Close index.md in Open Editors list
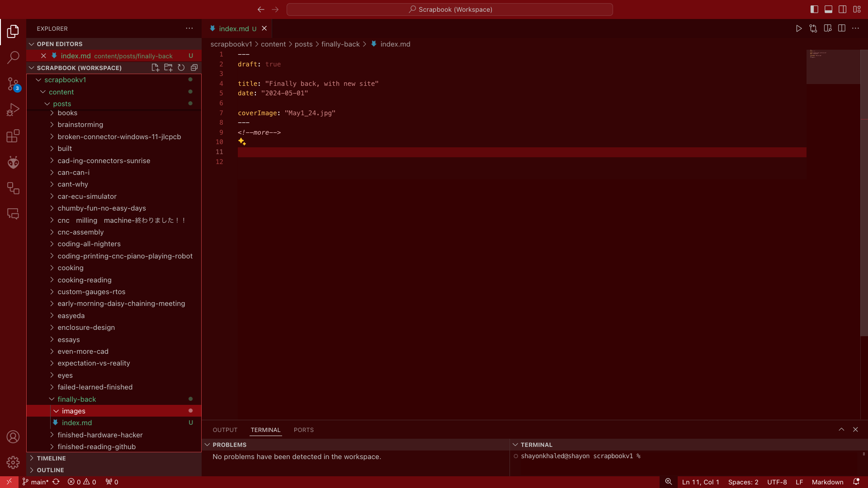Screen dimensions: 868x488 click(43, 56)
